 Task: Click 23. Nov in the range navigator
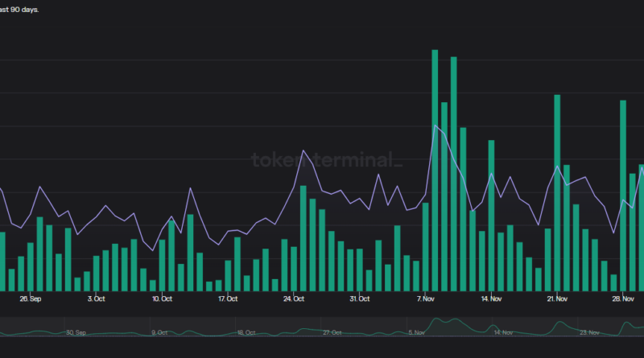pos(590,331)
